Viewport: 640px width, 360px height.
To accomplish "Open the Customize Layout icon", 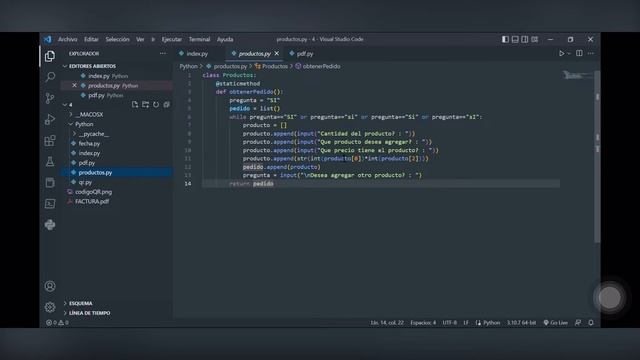I will click(x=535, y=39).
